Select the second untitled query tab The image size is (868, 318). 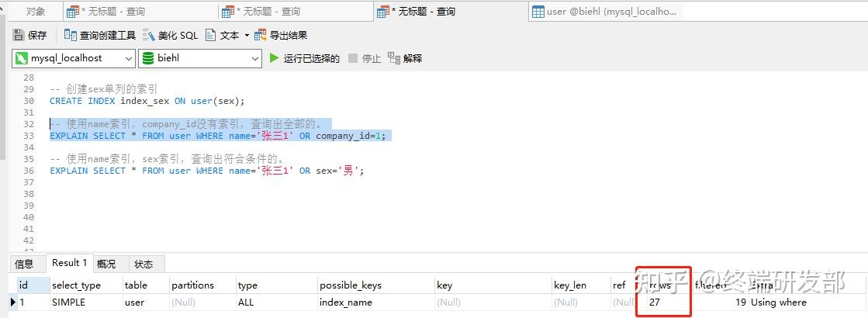tap(296, 11)
